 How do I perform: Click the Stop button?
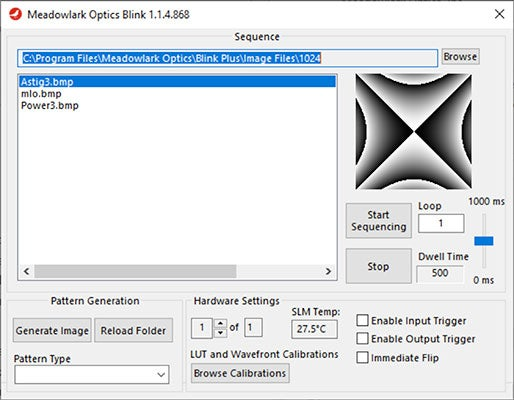379,266
